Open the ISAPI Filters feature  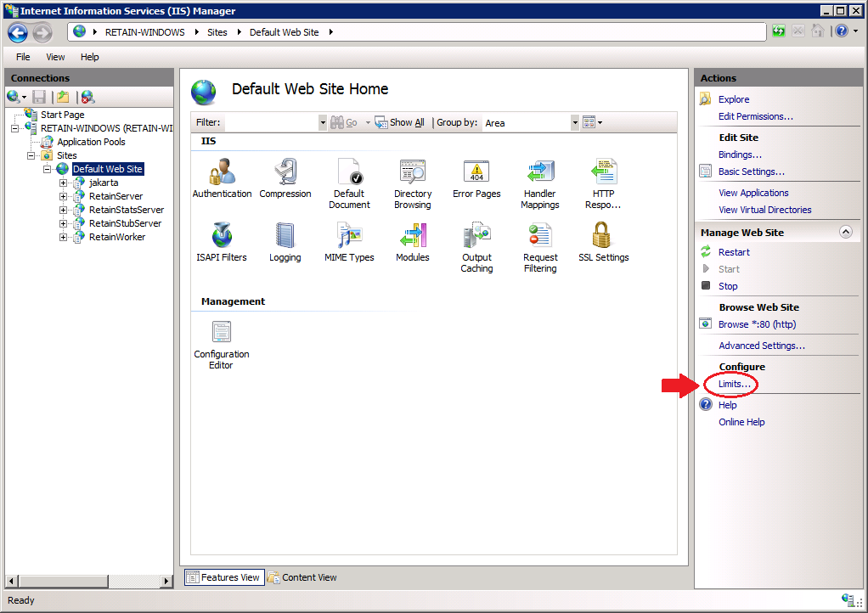click(222, 242)
